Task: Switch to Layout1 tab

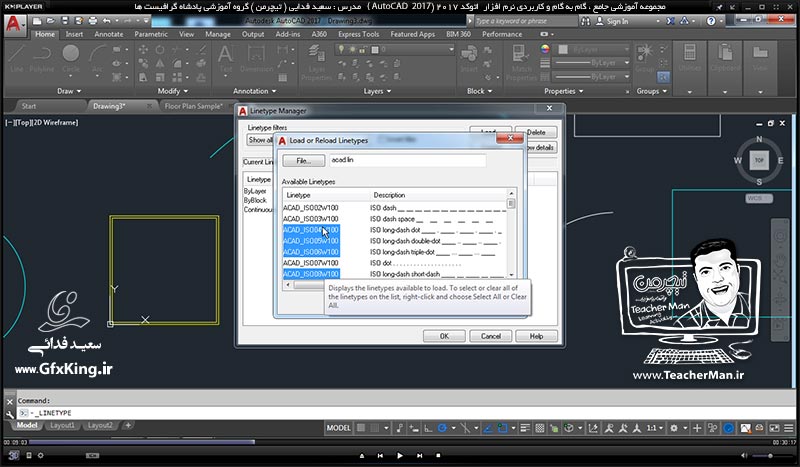Action: pyautogui.click(x=62, y=425)
